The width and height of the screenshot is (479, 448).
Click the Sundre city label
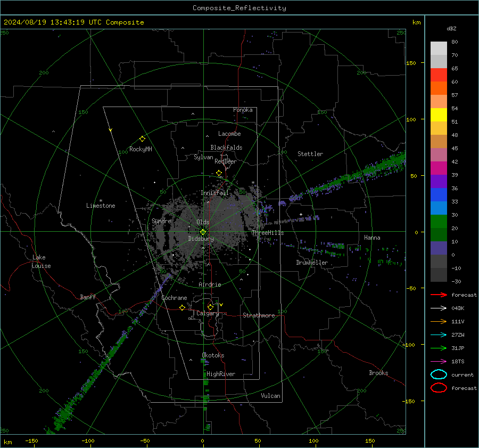click(161, 221)
